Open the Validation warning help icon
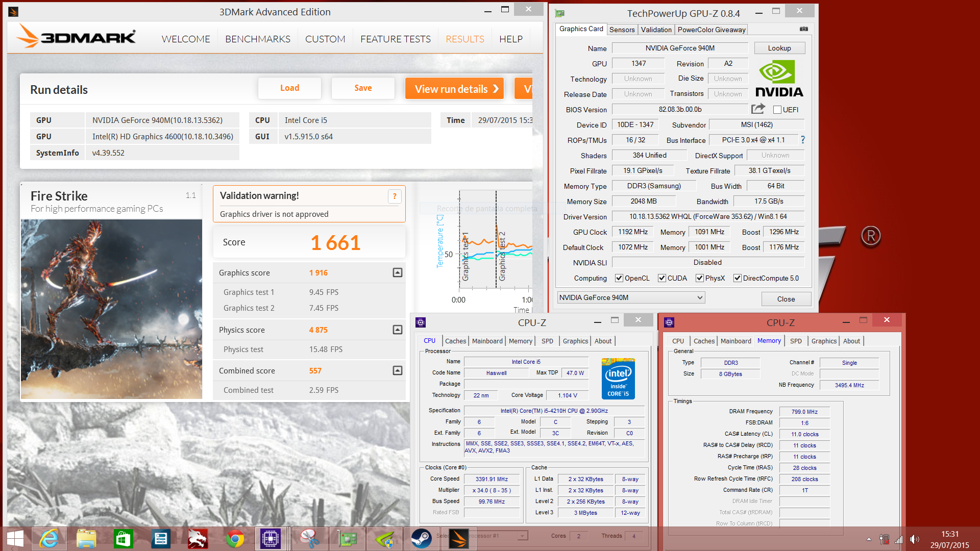This screenshot has width=980, height=551. [395, 196]
